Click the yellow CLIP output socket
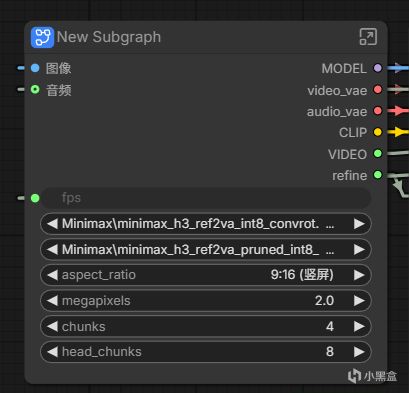Viewport: 409px width, 393px height. (x=378, y=132)
